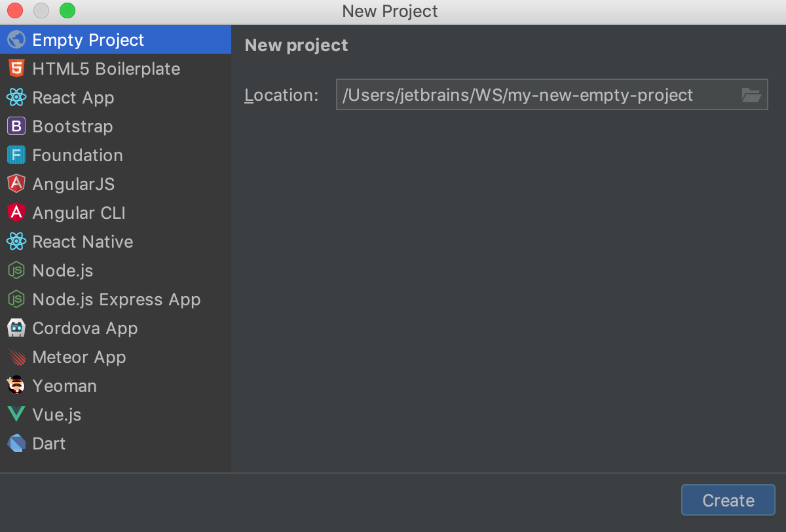Click the New project heading
Image resolution: width=786 pixels, height=532 pixels.
[296, 45]
